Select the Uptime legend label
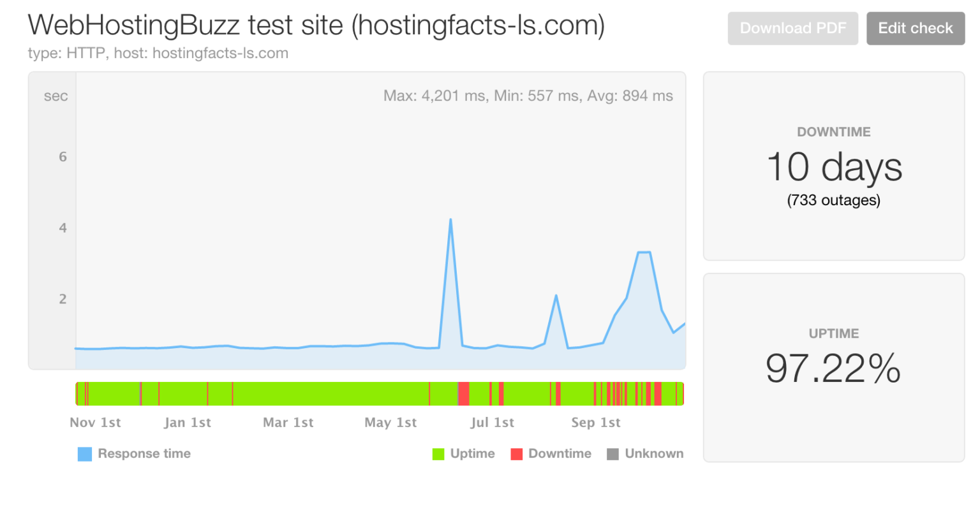Screen dimensions: 980x510 472,453
